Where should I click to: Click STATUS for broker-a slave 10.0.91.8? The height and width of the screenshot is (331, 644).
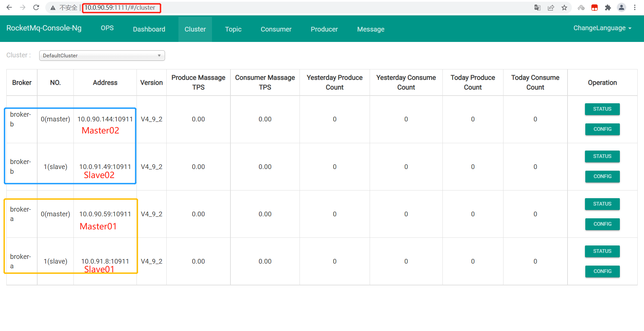pyautogui.click(x=602, y=251)
